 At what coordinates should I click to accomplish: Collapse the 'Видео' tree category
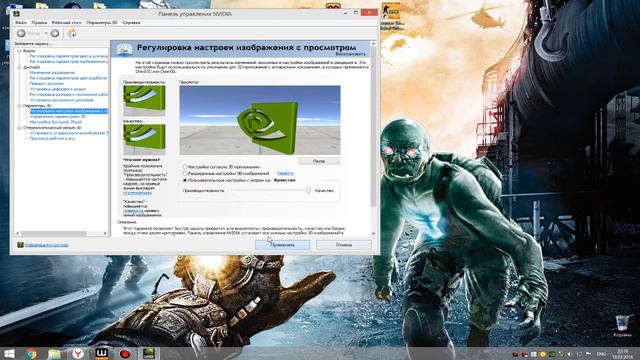click(x=19, y=51)
